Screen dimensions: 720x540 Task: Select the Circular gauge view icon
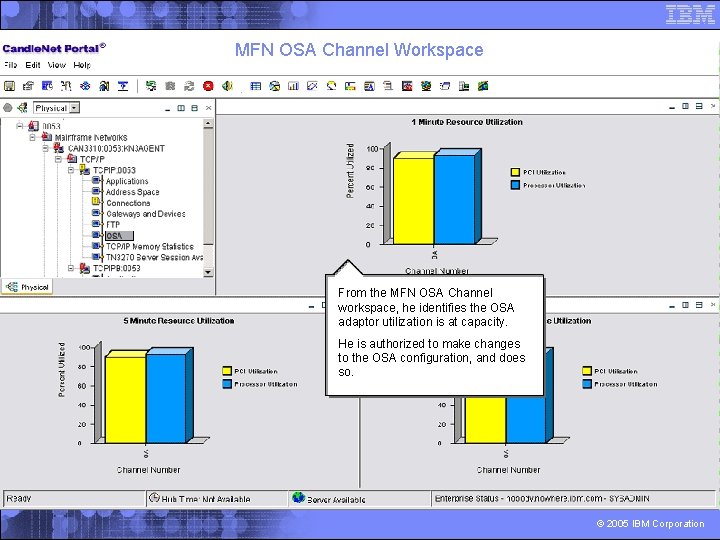(x=331, y=86)
